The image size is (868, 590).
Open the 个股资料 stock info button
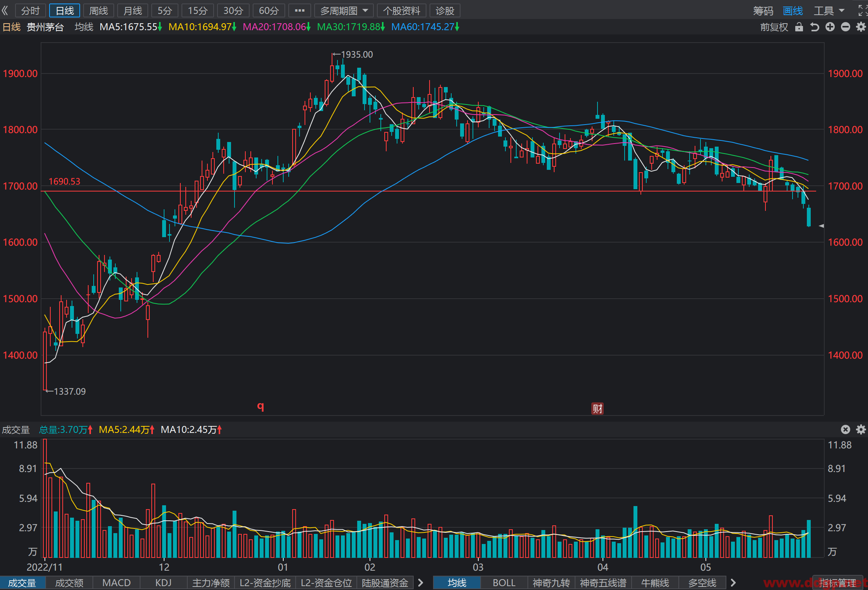coord(401,10)
